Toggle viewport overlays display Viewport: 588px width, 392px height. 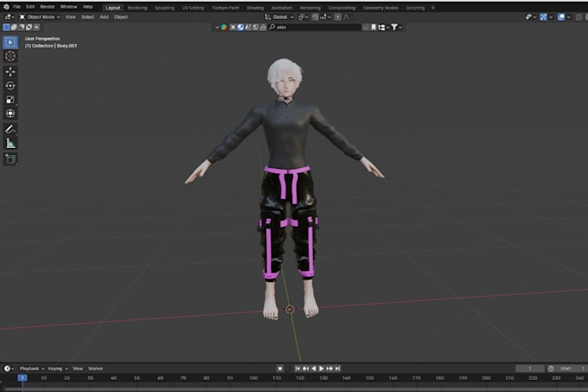pos(561,17)
